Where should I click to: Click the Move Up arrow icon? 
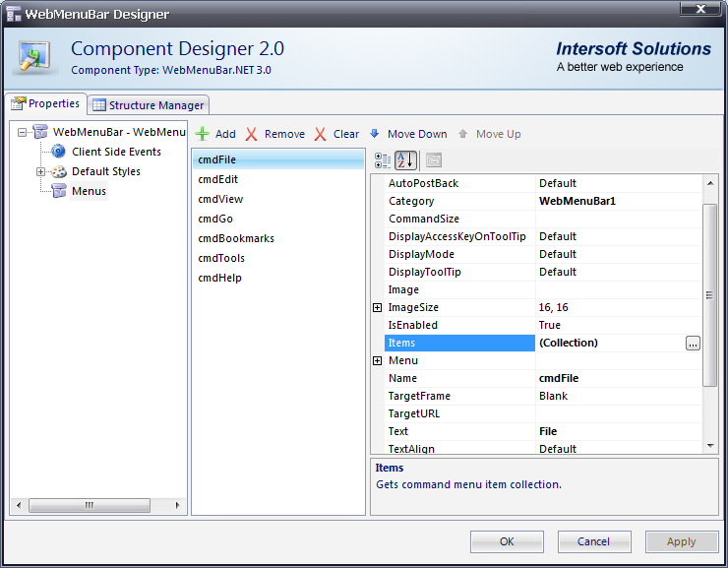(463, 134)
